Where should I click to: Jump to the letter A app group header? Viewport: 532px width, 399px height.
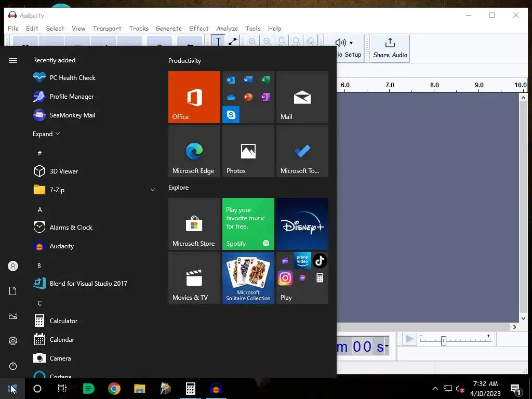[39, 210]
